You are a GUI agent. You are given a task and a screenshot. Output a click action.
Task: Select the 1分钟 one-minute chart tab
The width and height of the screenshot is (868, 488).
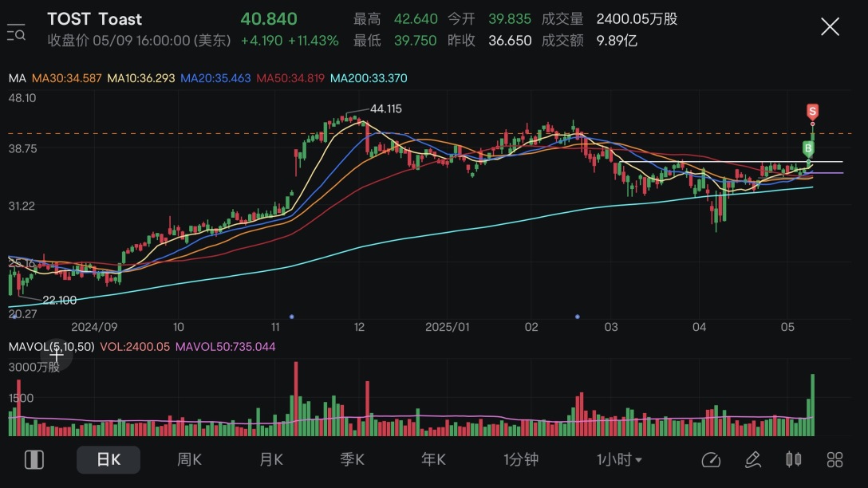click(x=521, y=459)
